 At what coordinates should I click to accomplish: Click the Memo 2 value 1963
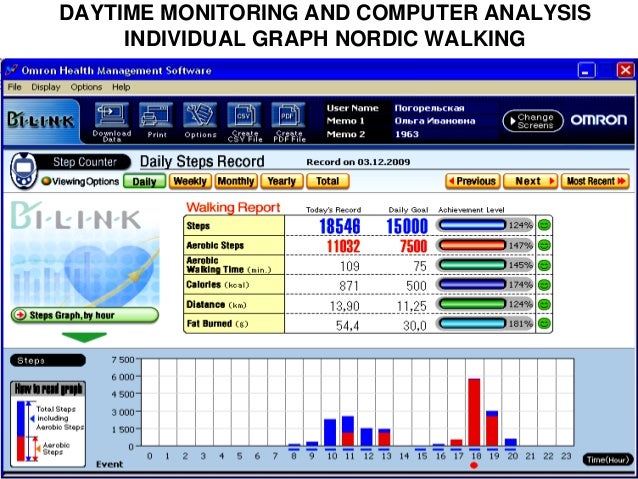tap(406, 134)
